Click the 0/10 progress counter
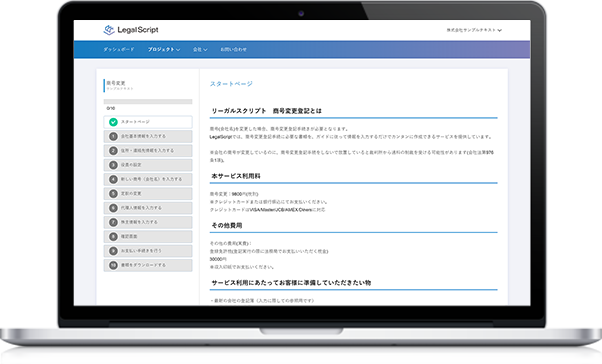The height and width of the screenshot is (364, 602). point(111,109)
